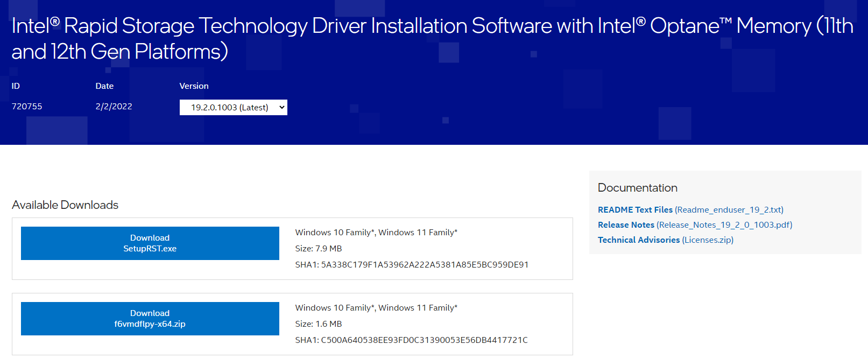Click the Date column label
Viewport: 868px width, 358px height.
[104, 86]
